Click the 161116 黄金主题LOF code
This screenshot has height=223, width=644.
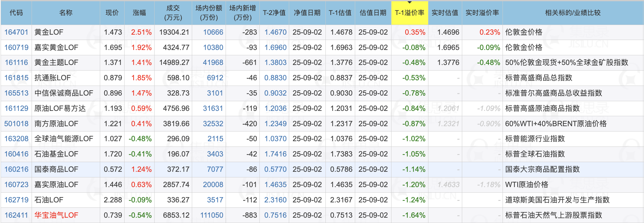[x=16, y=62]
